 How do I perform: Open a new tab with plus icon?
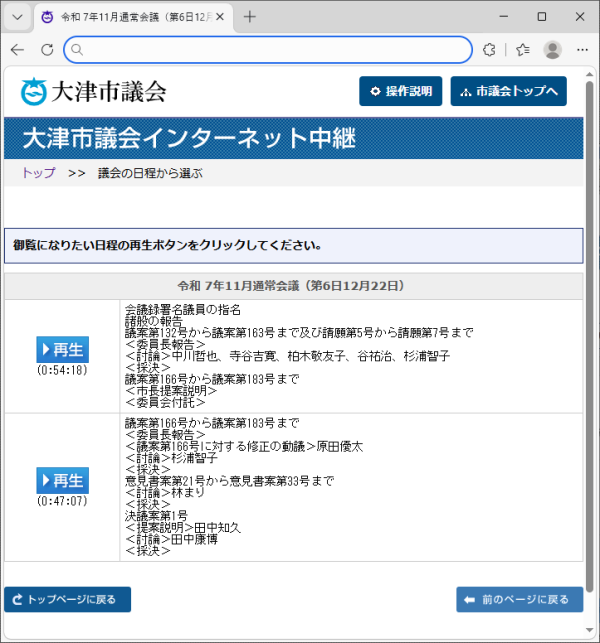(250, 17)
